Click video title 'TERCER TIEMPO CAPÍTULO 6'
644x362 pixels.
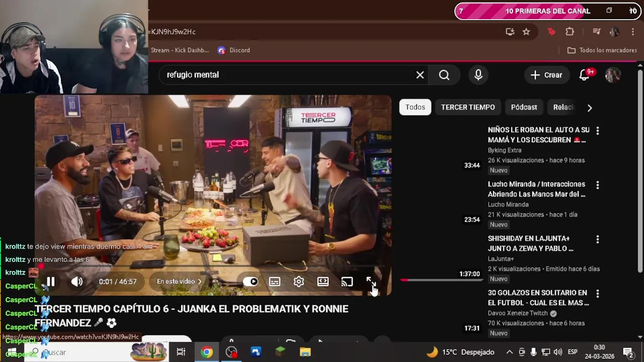click(191, 316)
